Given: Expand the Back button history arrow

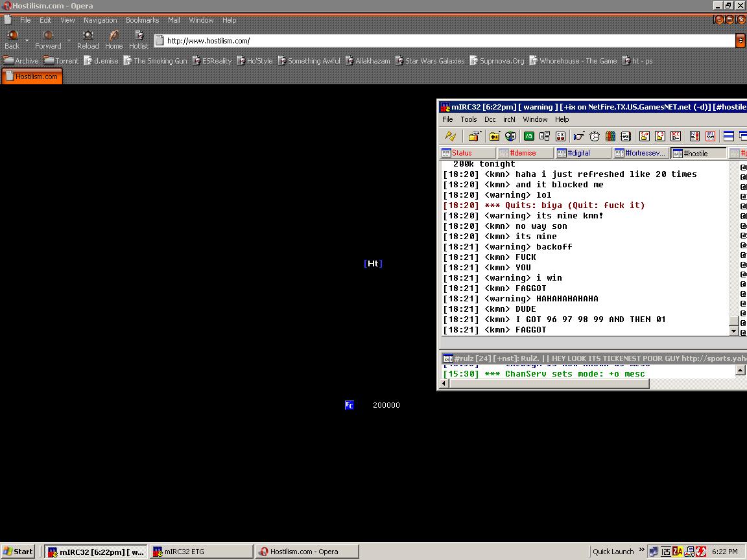Looking at the screenshot, I should tap(27, 41).
